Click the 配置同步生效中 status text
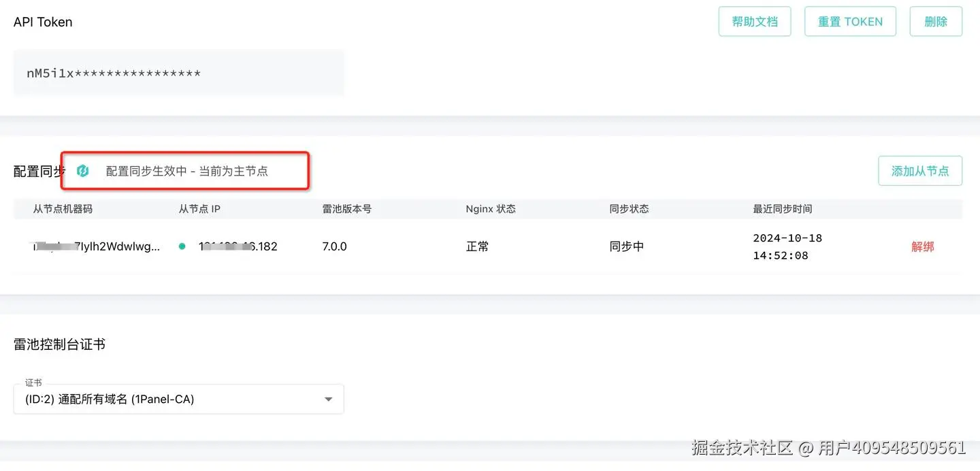This screenshot has height=471, width=980. click(187, 171)
